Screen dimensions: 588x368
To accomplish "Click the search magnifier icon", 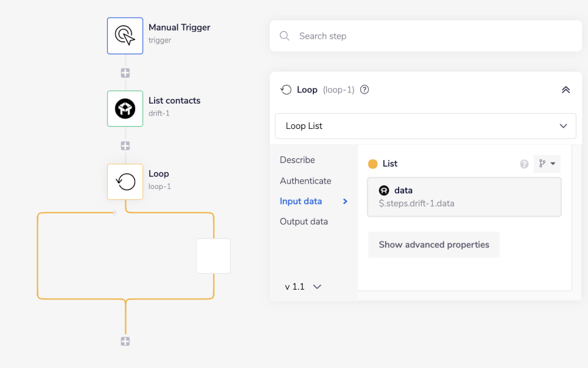I will tap(285, 36).
